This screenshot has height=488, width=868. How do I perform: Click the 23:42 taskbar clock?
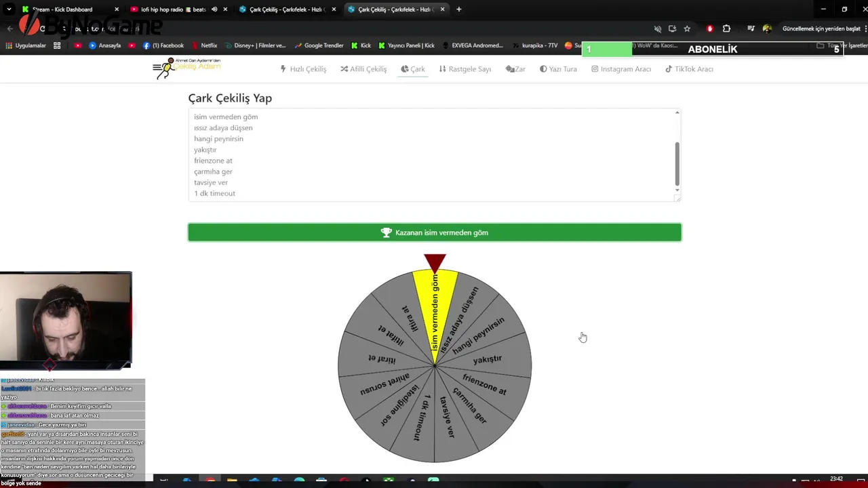836,479
